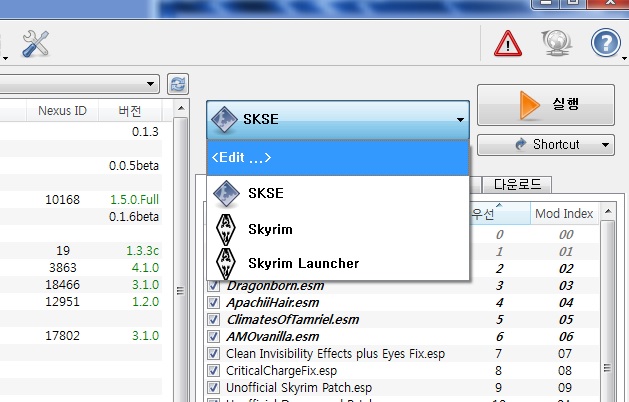Sort by the 버전 column header
This screenshot has width=629, height=402.
click(x=130, y=110)
